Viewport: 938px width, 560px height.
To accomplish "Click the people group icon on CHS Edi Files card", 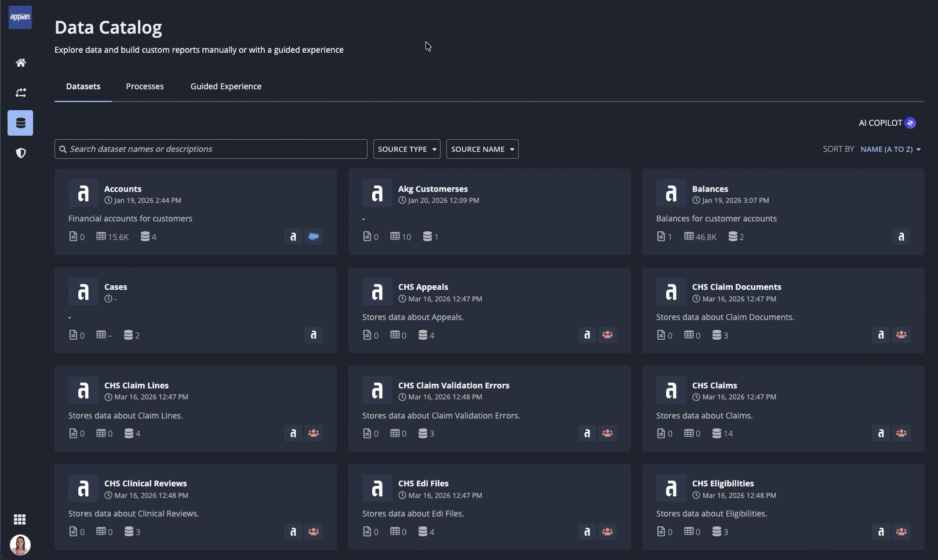I will (608, 532).
